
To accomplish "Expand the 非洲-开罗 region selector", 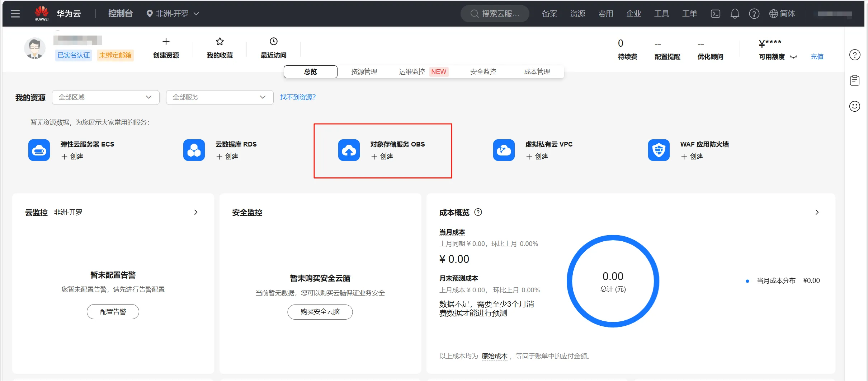I will pyautogui.click(x=173, y=14).
